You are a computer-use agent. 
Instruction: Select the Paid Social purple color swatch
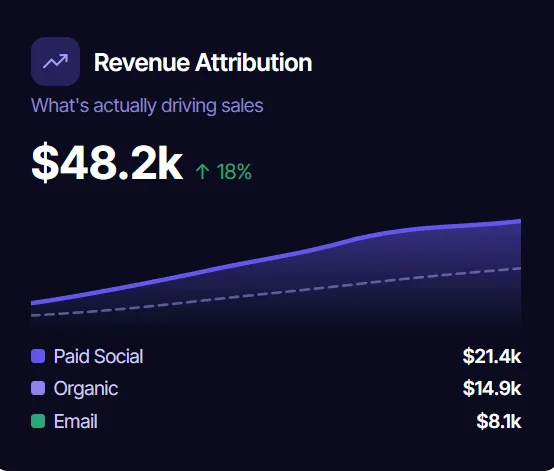click(x=38, y=356)
